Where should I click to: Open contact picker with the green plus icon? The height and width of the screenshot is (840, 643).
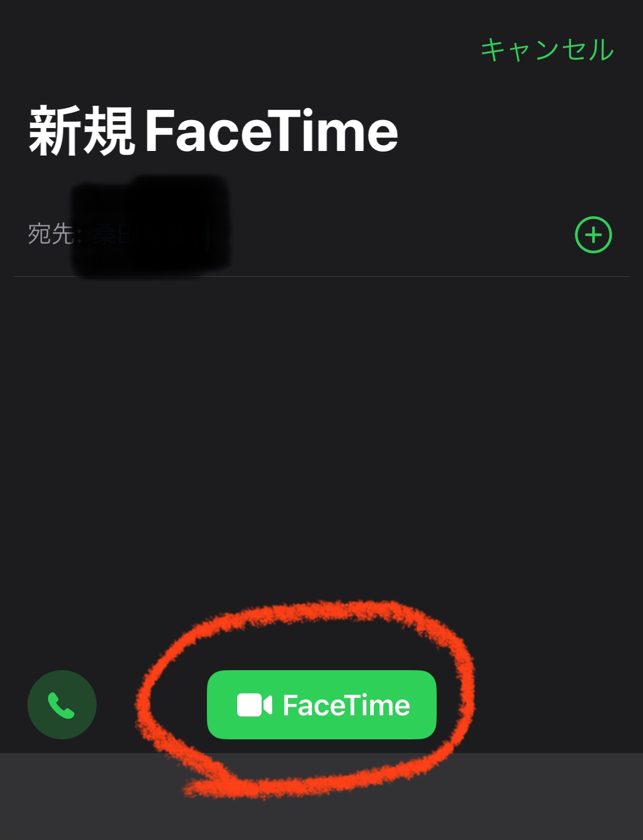tap(593, 234)
